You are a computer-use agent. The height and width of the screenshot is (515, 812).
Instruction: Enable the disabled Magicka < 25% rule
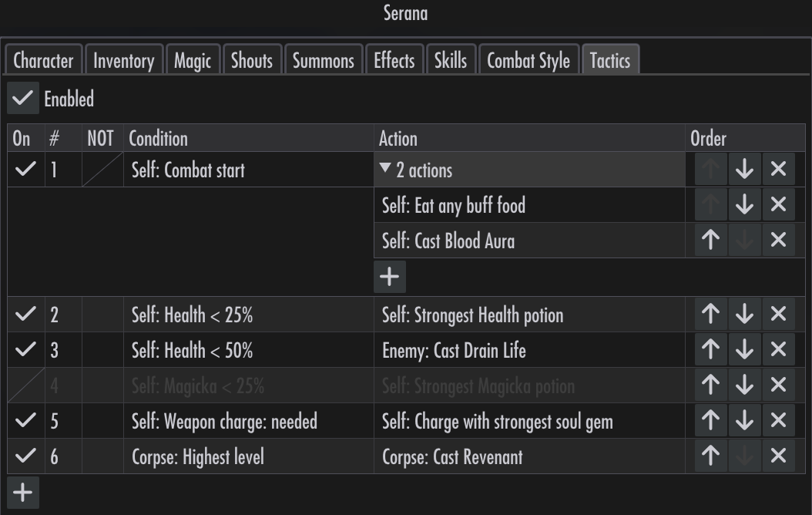pos(26,385)
